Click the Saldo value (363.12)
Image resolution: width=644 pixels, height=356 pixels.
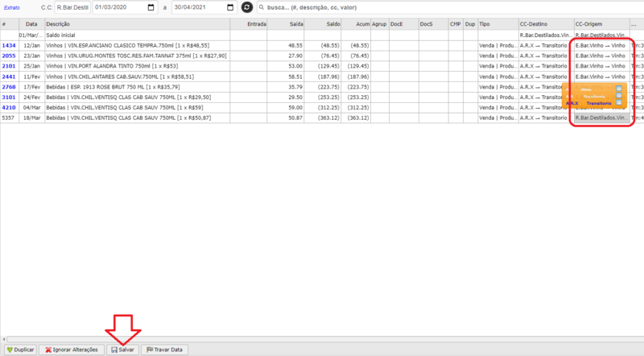[x=328, y=118]
